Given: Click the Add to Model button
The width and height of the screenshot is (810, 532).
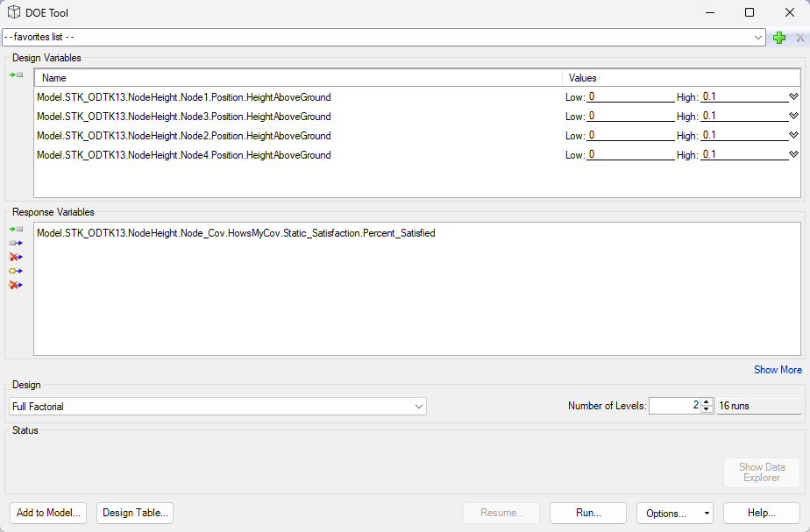Looking at the screenshot, I should 49,513.
